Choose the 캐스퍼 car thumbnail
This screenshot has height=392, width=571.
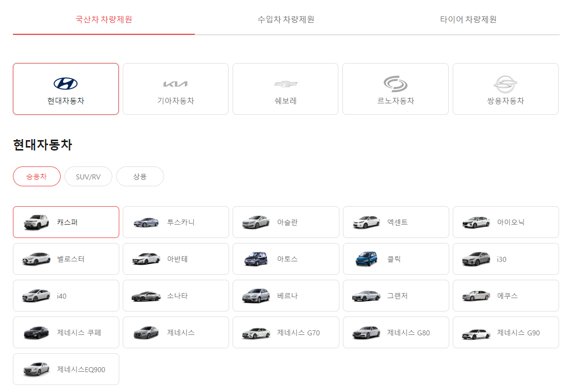[36, 222]
